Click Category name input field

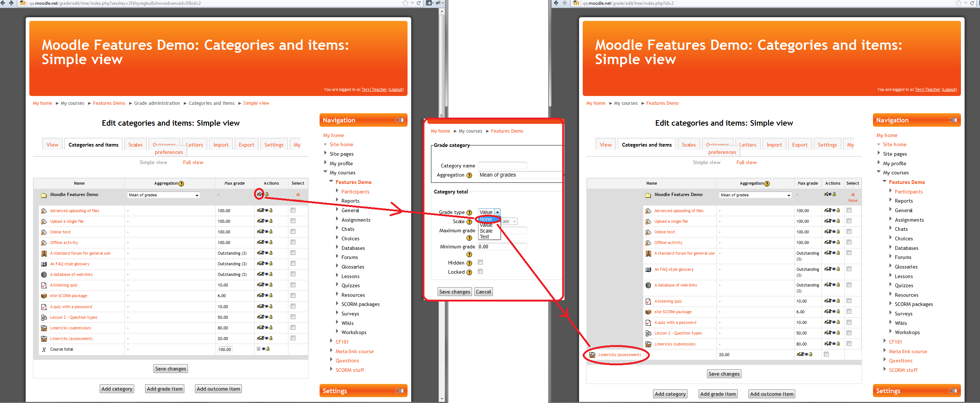(x=502, y=165)
